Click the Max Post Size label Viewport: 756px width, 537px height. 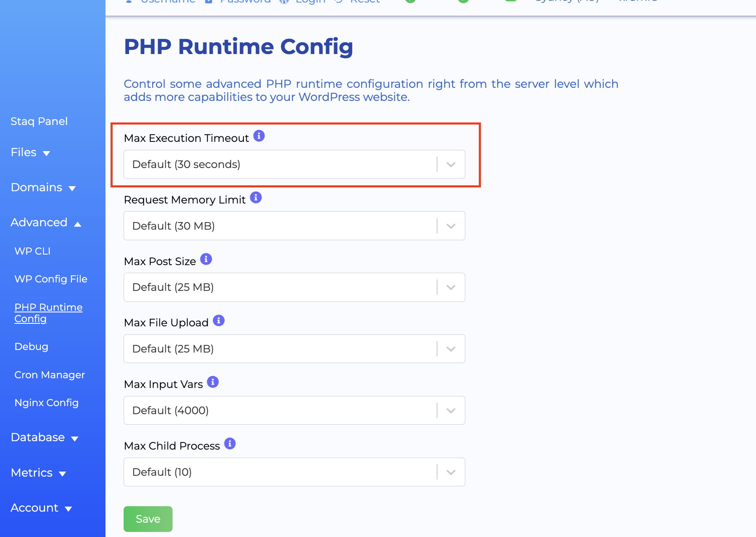pyautogui.click(x=160, y=261)
